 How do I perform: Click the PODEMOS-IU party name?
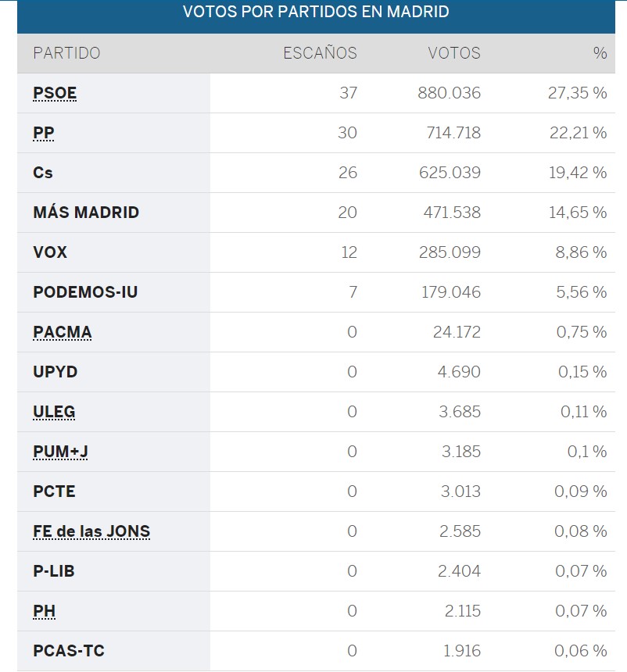[85, 292]
